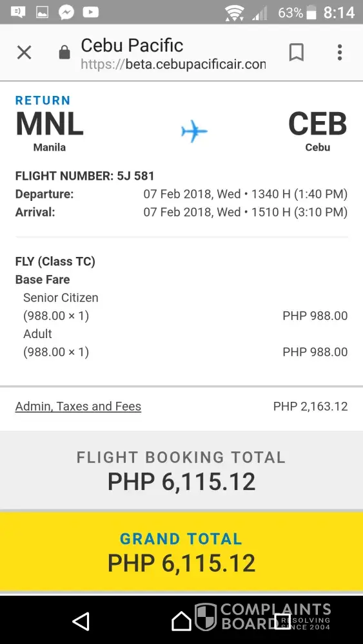The height and width of the screenshot is (644, 363).
Task: Open the three-dot browser menu
Action: pos(340,53)
